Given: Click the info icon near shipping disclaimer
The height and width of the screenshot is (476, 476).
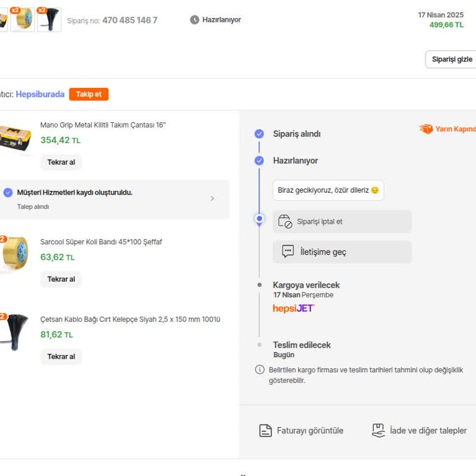Looking at the screenshot, I should pyautogui.click(x=260, y=369).
